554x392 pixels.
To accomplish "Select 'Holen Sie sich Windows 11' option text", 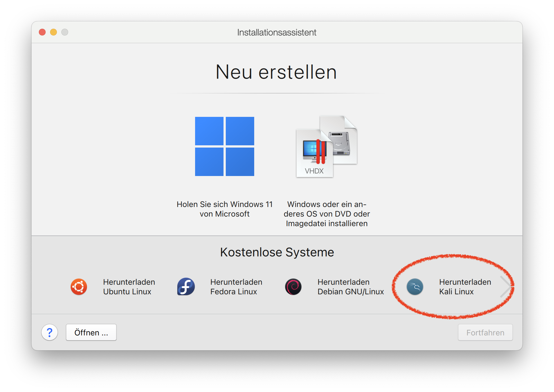I will (224, 209).
